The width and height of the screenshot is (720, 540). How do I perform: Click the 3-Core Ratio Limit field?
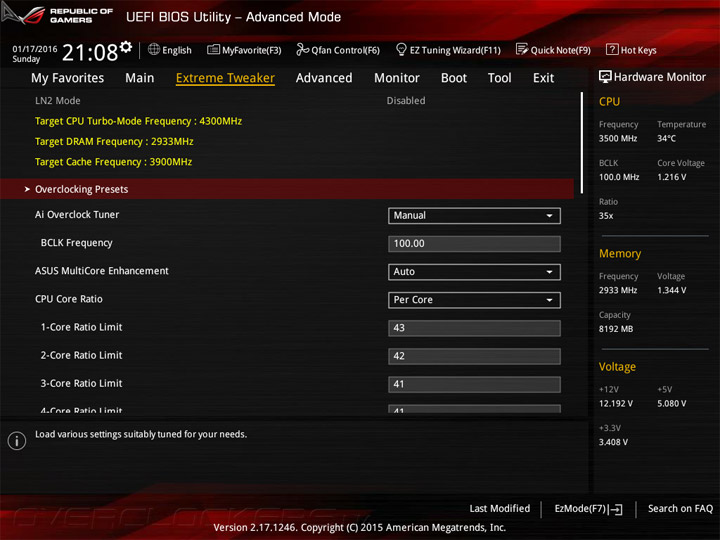[474, 384]
